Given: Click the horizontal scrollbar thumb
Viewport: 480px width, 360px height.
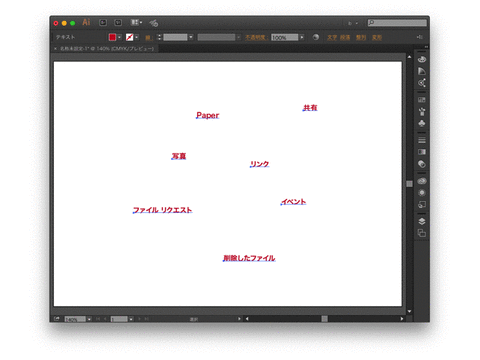Looking at the screenshot, I should click(x=324, y=319).
